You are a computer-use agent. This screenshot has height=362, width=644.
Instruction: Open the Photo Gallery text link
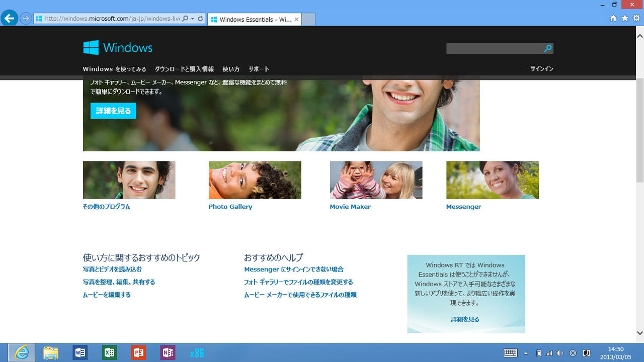230,207
